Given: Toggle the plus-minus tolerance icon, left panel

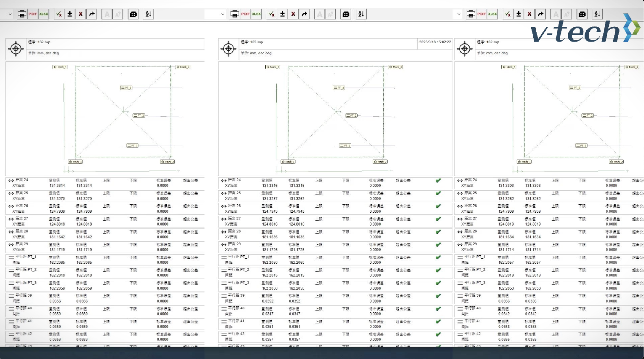Looking at the screenshot, I should [70, 14].
